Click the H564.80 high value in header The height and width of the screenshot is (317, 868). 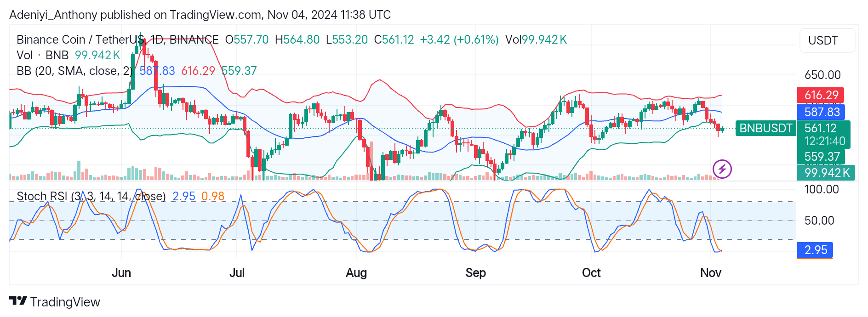[x=297, y=40]
